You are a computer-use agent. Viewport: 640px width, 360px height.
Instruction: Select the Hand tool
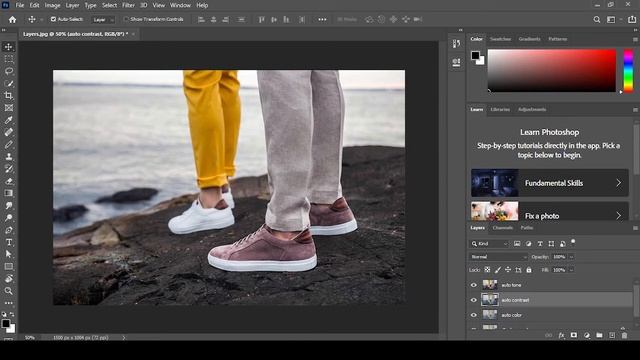tap(8, 279)
